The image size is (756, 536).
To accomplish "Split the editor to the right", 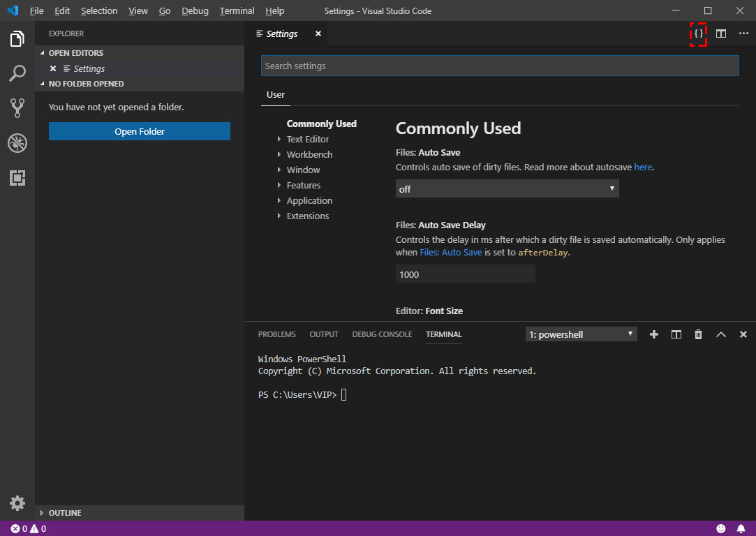I will click(x=721, y=33).
